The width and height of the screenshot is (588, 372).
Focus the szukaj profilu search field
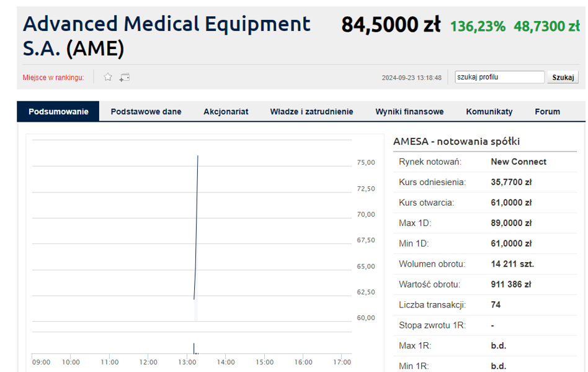[x=499, y=77]
